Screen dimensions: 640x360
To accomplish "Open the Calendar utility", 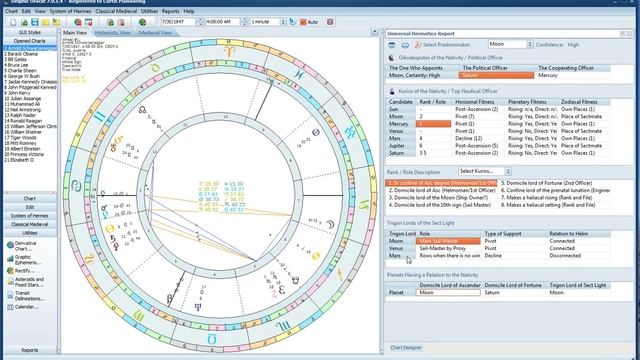I will (23, 307).
